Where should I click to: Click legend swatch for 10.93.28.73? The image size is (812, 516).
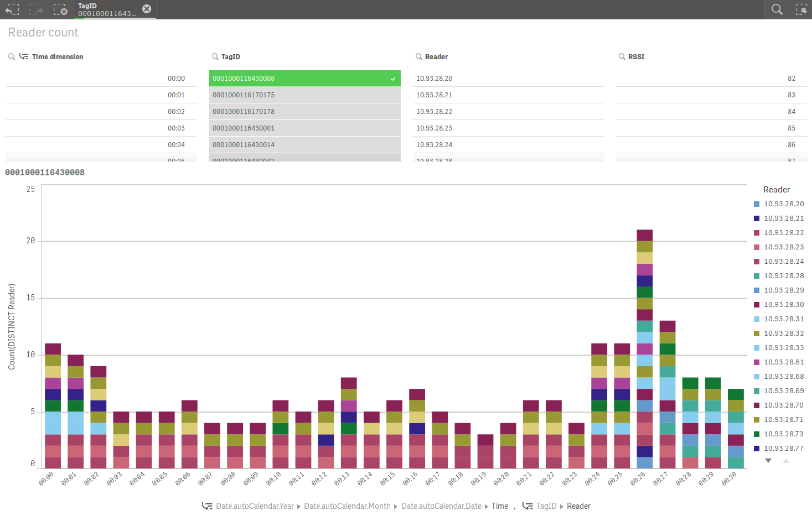(757, 434)
